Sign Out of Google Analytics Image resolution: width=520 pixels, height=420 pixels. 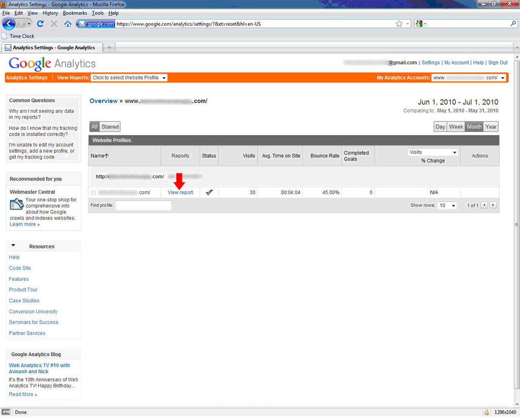click(x=498, y=62)
